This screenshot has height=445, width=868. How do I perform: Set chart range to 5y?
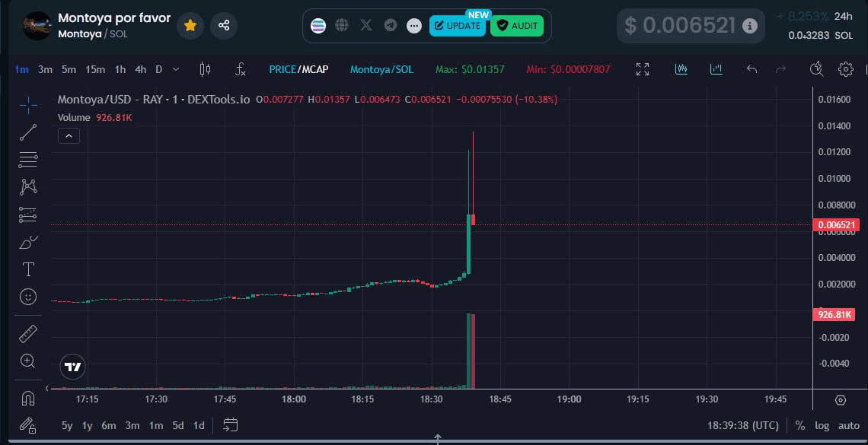[67, 425]
